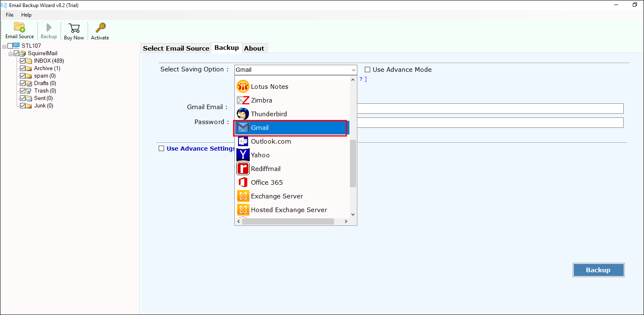Uncheck the Sent (0) checkbox
This screenshot has height=315, width=644.
23,98
